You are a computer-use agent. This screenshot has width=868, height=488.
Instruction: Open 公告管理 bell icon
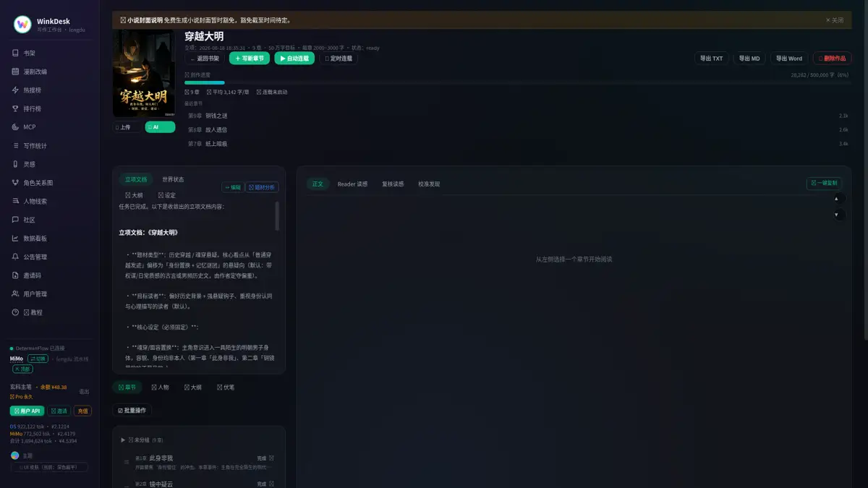click(15, 257)
